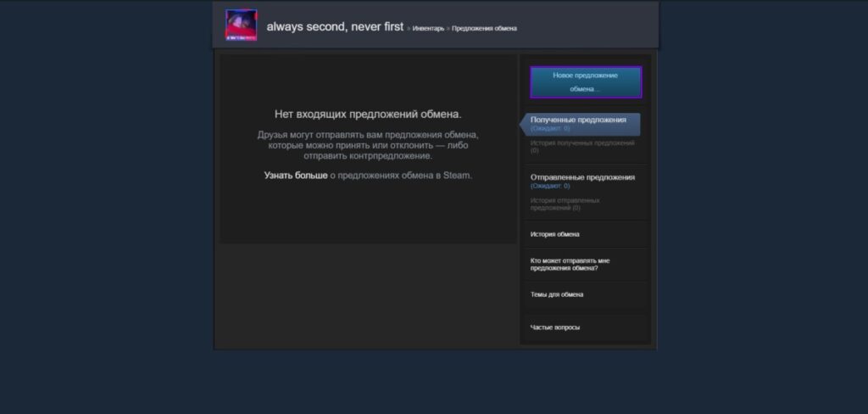
Task: Open the profile avatar thumbnail
Action: click(x=241, y=25)
